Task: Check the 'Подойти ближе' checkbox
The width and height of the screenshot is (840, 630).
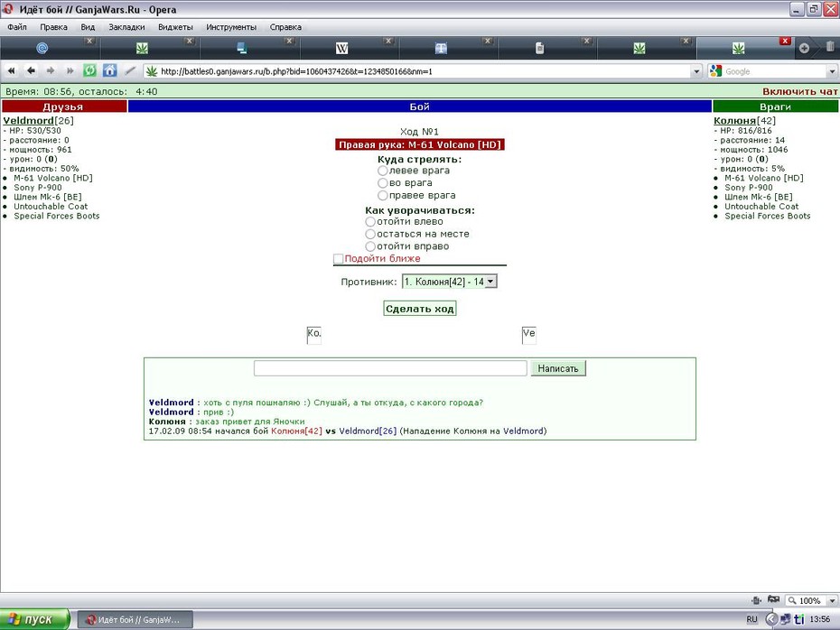Action: [338, 258]
